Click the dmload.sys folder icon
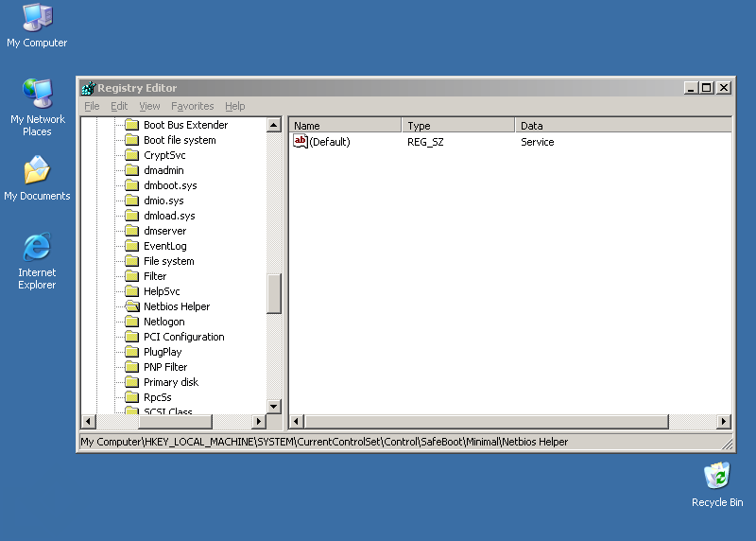Screen dimensions: 756x541 click(x=131, y=216)
